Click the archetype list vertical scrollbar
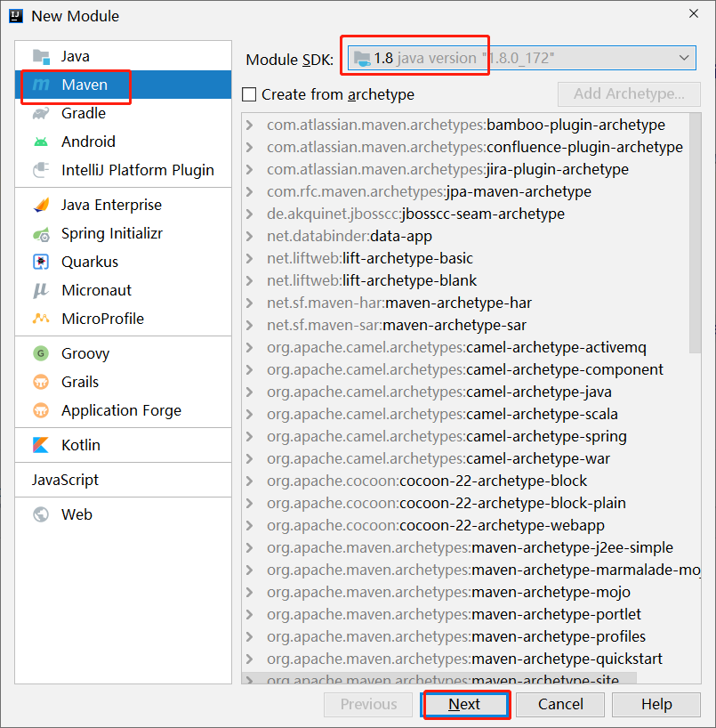 coord(695,233)
